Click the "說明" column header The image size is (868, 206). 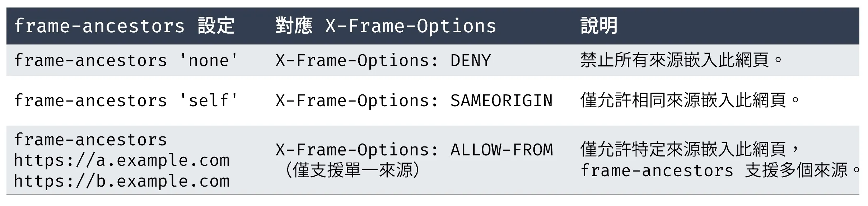[x=599, y=26]
